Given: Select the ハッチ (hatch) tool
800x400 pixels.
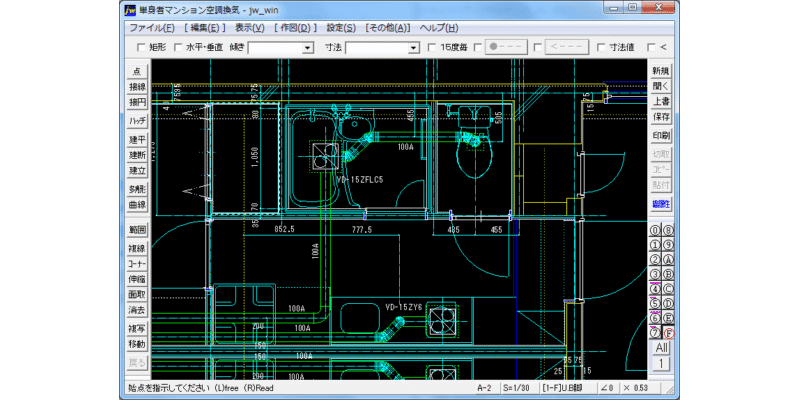Looking at the screenshot, I should (x=137, y=121).
